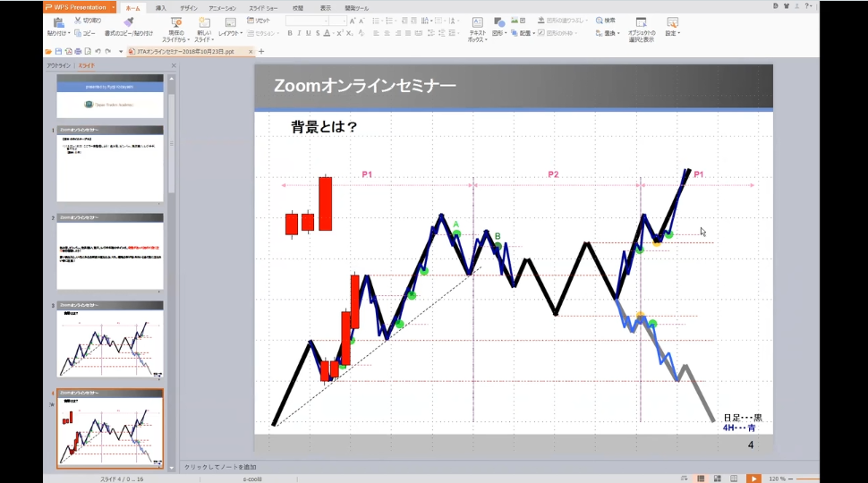868x483 pixels.
Task: Open the 図形 (Shapes) dropdown
Action: coord(499,33)
